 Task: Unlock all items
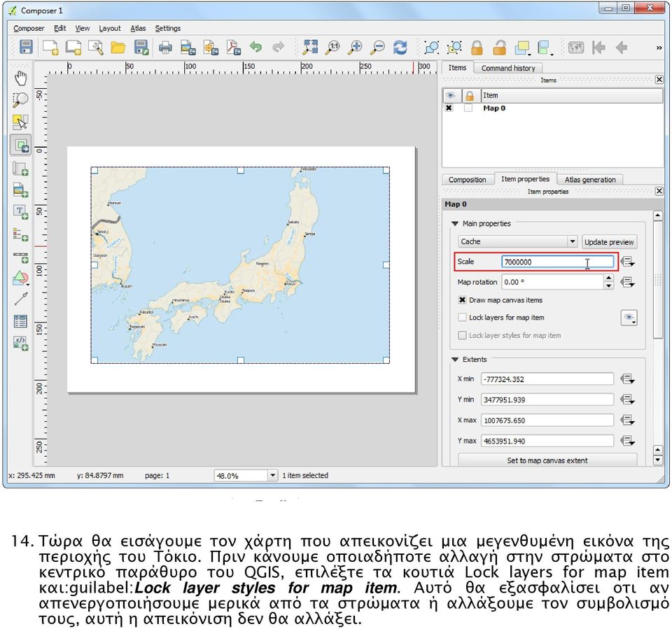(499, 47)
